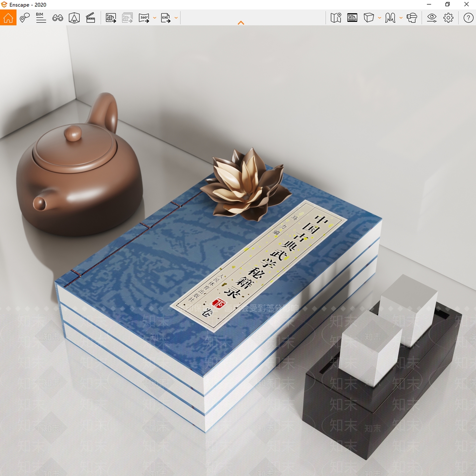Open visual settings eye icon

(x=432, y=18)
